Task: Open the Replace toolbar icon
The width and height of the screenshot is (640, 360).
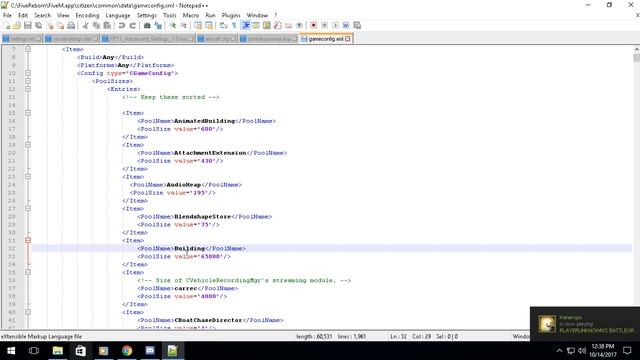Action: click(158, 25)
